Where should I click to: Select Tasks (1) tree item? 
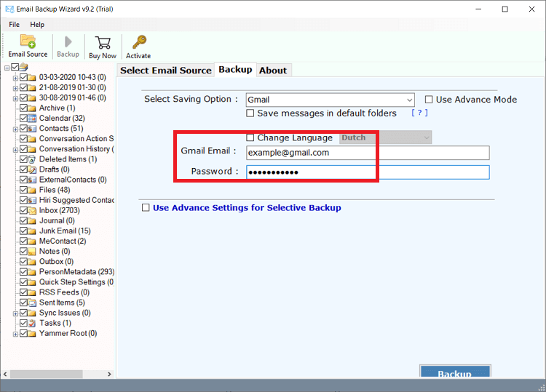pos(55,323)
